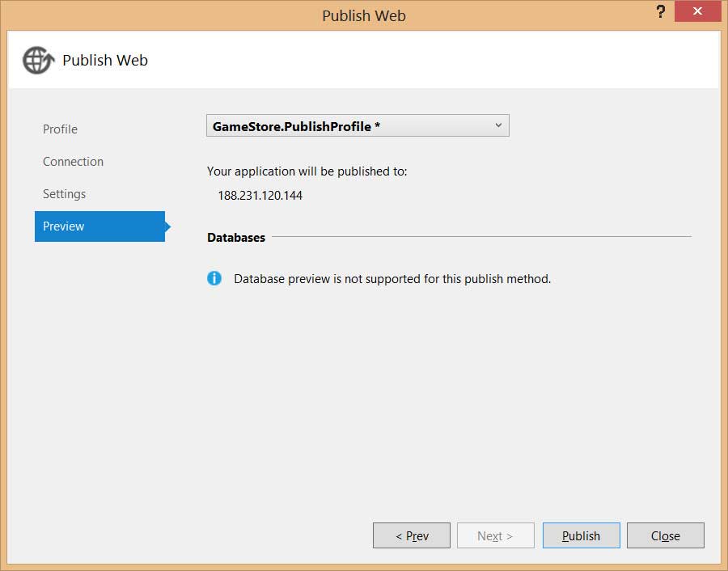
Task: Close the Publish Web dialog window
Action: click(697, 11)
